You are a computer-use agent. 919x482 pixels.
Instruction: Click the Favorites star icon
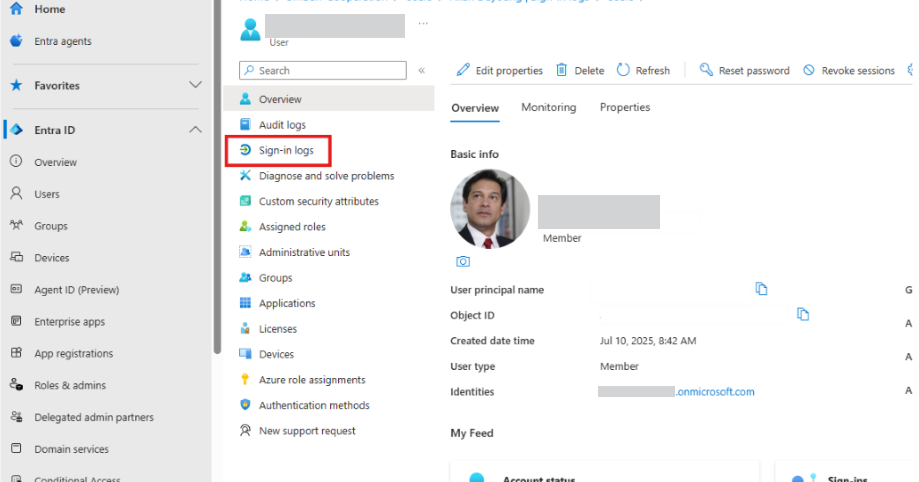point(16,86)
